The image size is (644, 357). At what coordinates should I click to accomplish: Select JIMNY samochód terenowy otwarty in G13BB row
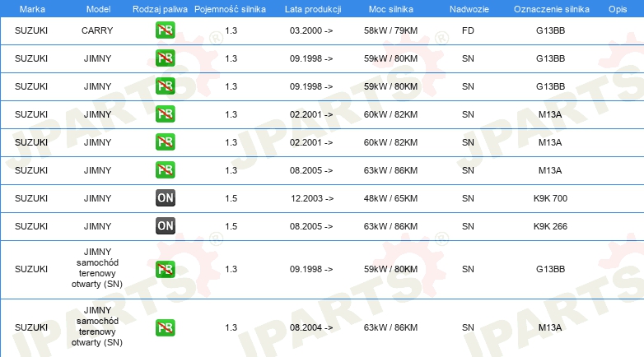[97, 268]
